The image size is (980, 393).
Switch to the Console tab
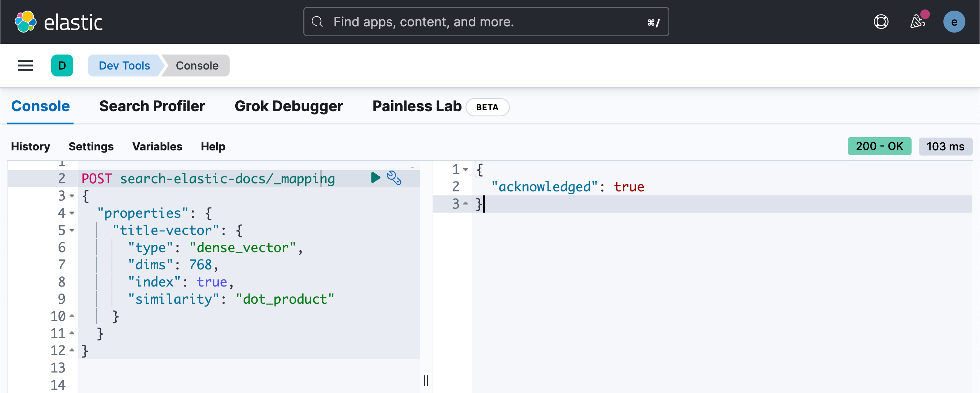40,106
